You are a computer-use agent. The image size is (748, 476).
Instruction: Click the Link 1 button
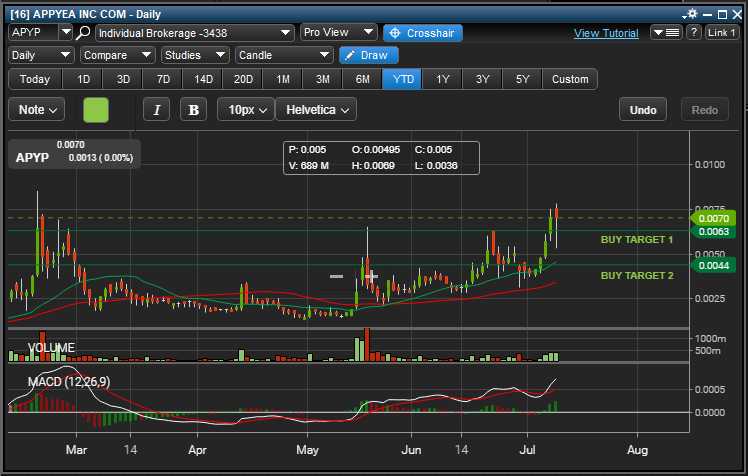pyautogui.click(x=722, y=32)
